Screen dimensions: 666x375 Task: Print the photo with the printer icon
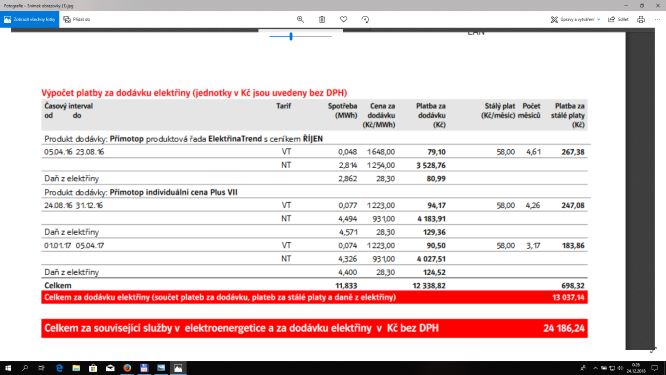tap(641, 20)
